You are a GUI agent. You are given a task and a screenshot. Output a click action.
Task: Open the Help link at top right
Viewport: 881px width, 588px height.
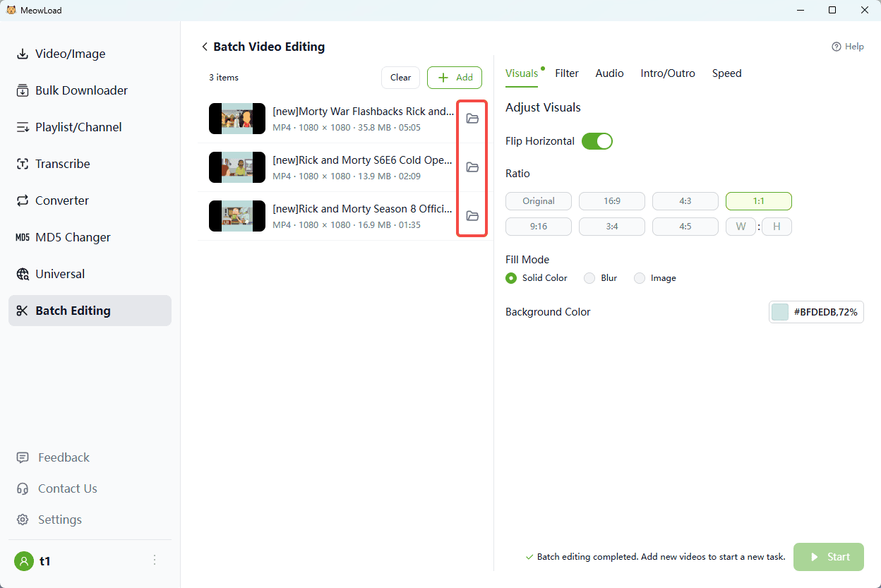847,47
